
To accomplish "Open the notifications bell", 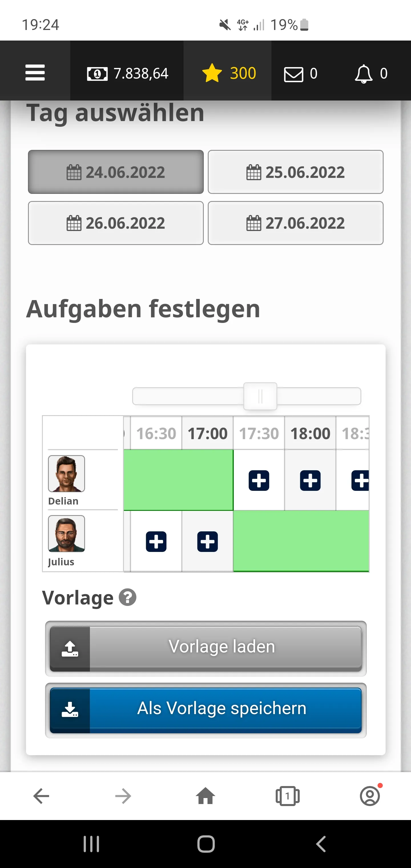I will [x=364, y=74].
